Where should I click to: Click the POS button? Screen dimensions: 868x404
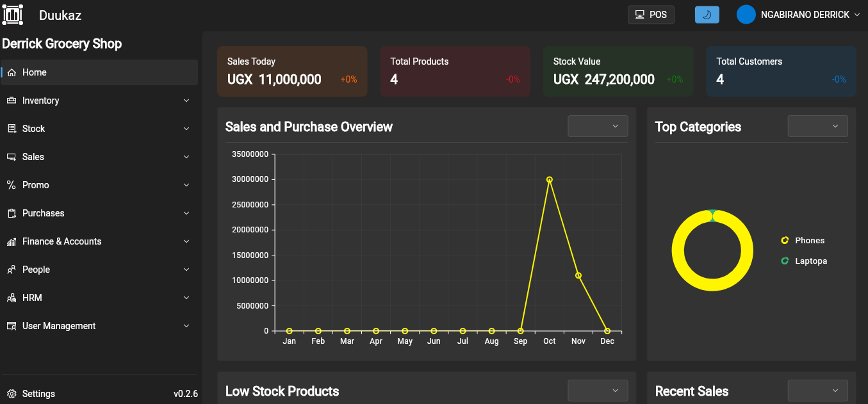click(x=651, y=14)
